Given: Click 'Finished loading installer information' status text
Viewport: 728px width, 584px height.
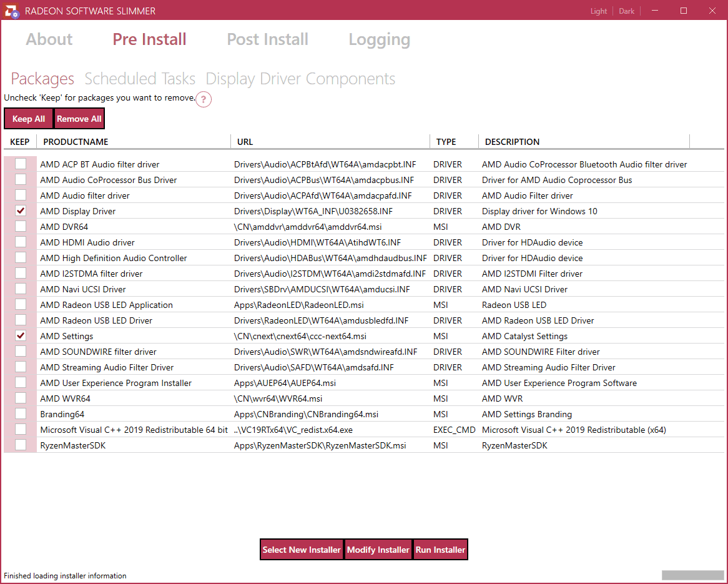Looking at the screenshot, I should tap(65, 576).
